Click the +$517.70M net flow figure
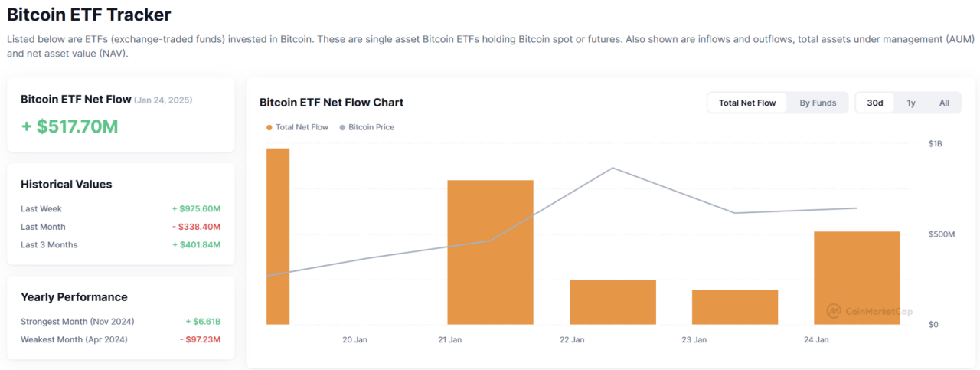Viewport: 980px width, 370px height. pyautogui.click(x=70, y=126)
